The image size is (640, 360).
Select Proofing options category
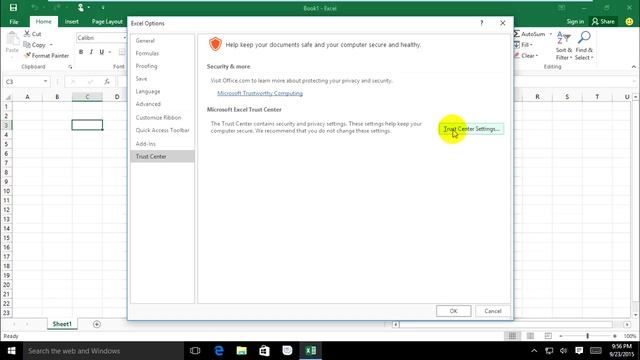coord(162,66)
